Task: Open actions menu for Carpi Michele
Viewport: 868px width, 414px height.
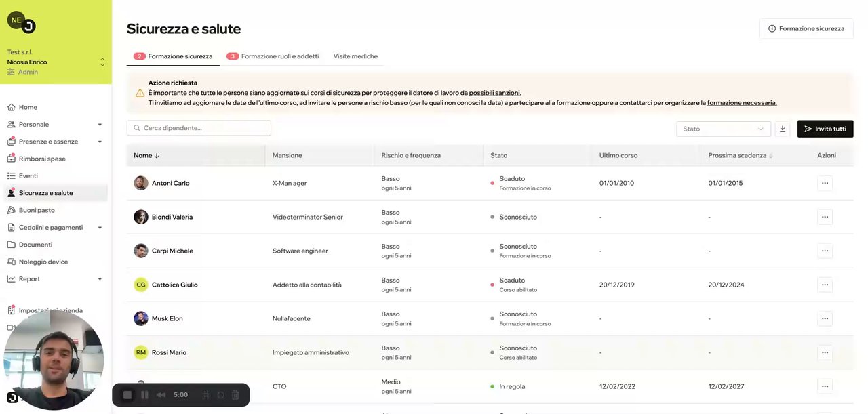Action: [825, 251]
